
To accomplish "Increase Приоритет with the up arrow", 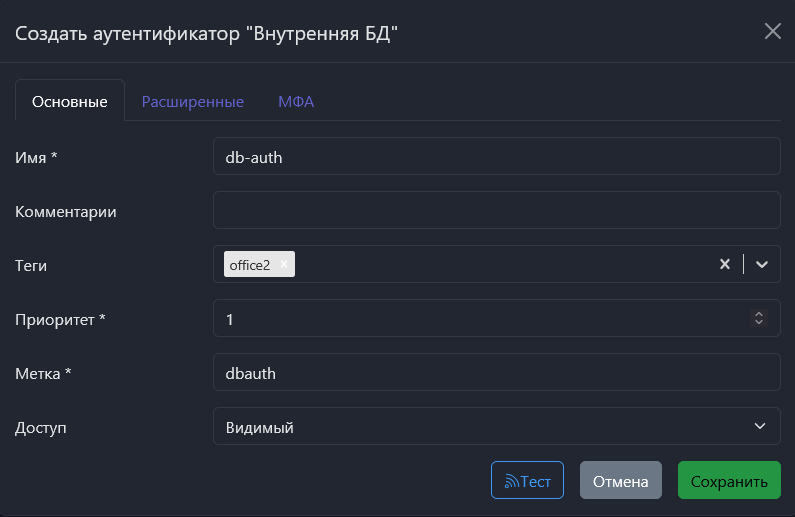I will coord(759,314).
